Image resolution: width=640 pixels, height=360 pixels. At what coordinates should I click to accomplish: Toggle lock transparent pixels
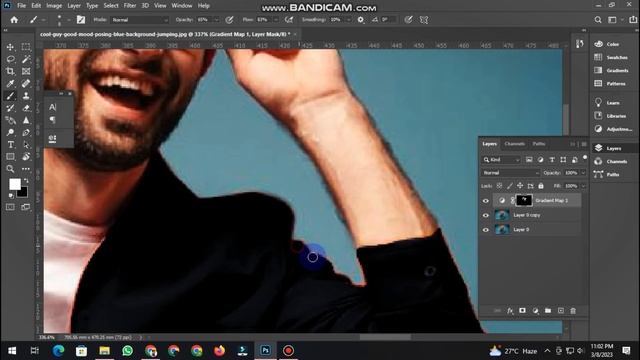[499, 186]
